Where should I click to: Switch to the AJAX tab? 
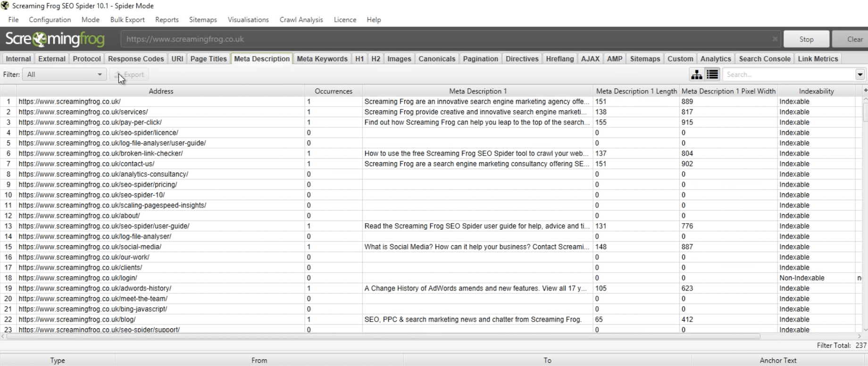590,58
